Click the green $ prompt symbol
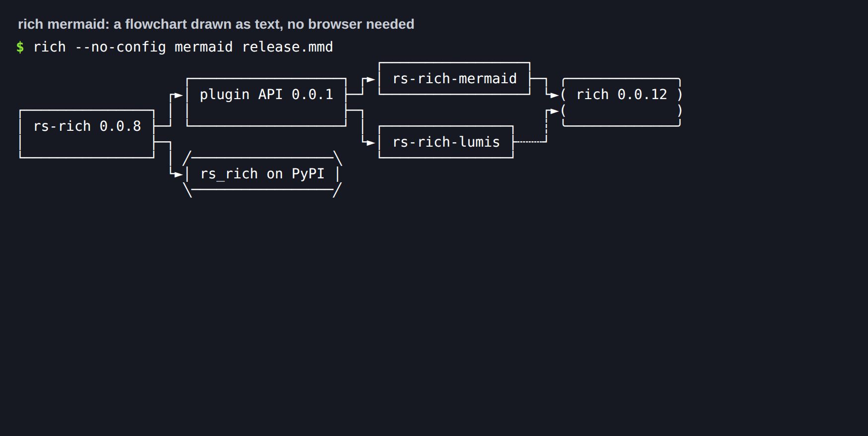 tap(20, 47)
